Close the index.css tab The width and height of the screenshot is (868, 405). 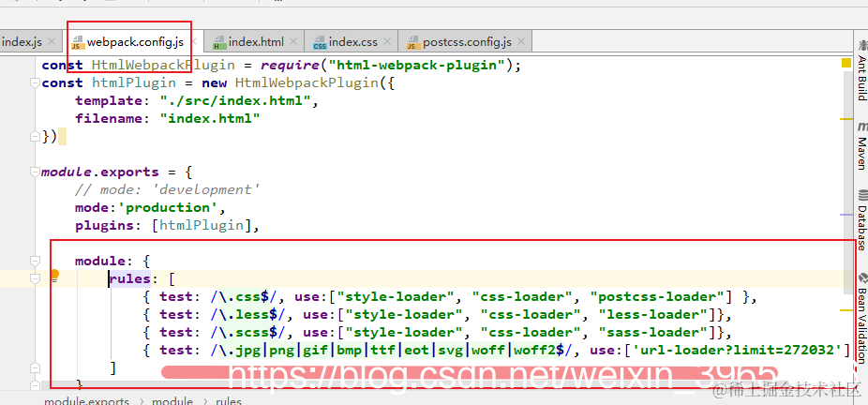[388, 41]
